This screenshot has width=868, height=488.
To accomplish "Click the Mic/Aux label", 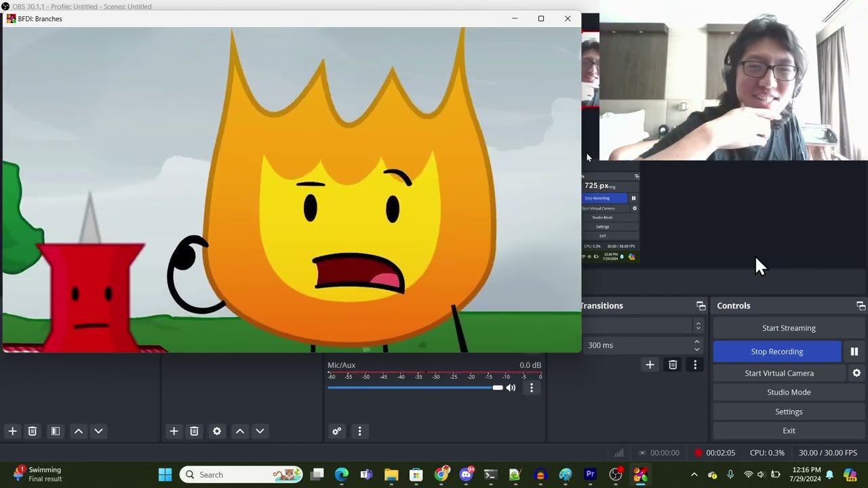I will tap(342, 365).
